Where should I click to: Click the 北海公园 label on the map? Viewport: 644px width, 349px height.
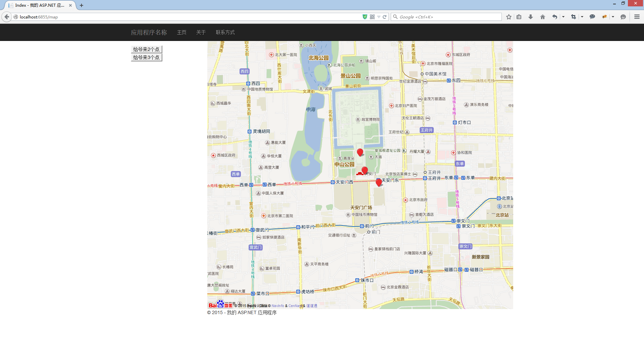click(318, 58)
